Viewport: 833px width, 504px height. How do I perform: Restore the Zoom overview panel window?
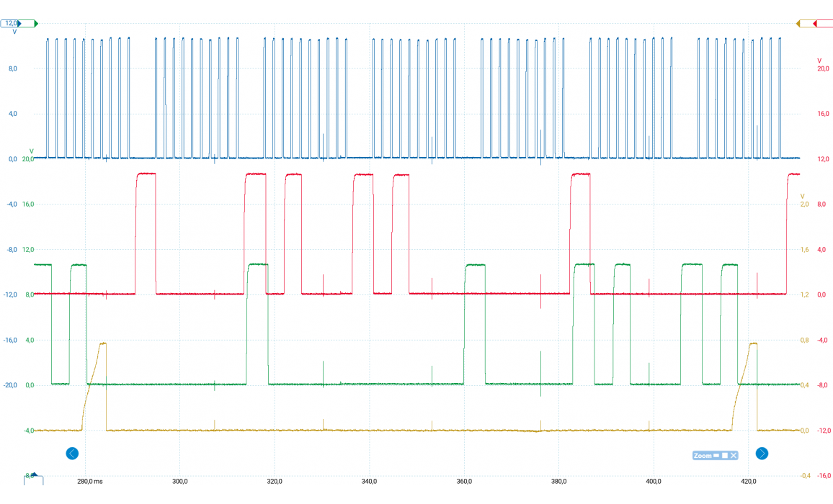click(x=725, y=455)
